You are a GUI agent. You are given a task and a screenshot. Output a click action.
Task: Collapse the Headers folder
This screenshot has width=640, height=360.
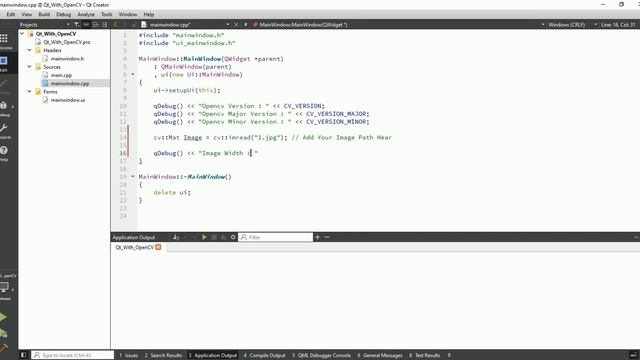click(29, 50)
